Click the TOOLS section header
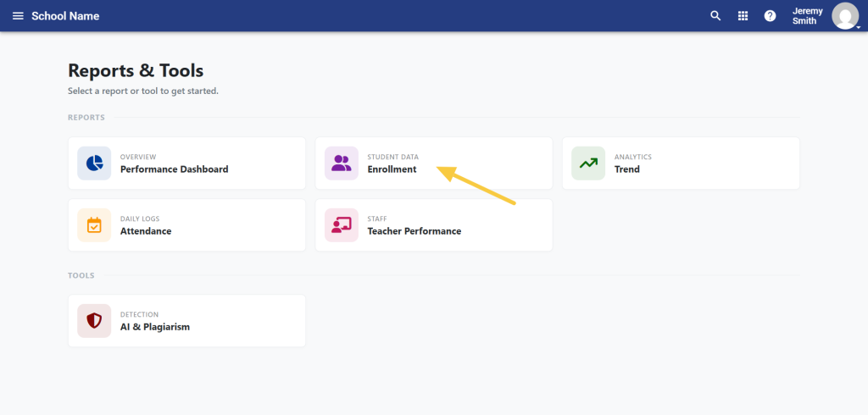 coord(81,275)
